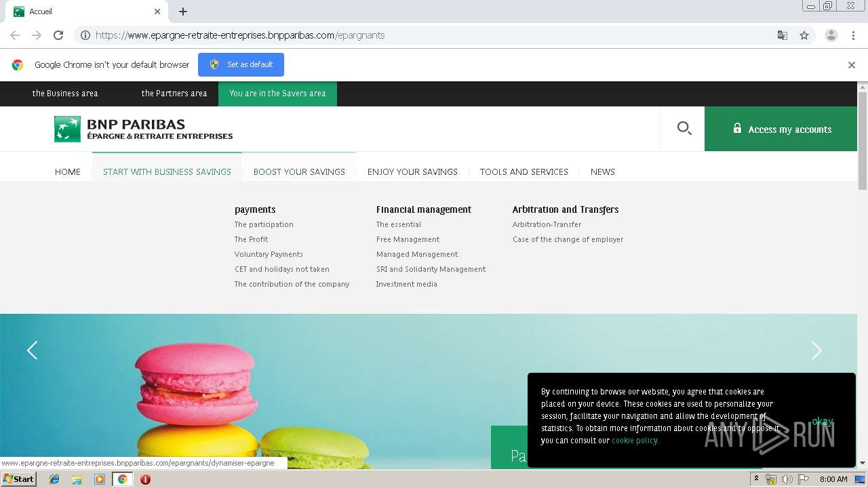868x488 pixels.
Task: Click the browser forward arrow
Action: tap(37, 35)
